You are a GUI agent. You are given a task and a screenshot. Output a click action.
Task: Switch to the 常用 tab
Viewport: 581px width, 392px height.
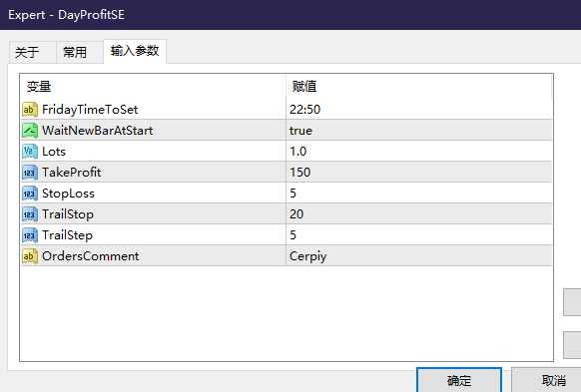tap(80, 52)
